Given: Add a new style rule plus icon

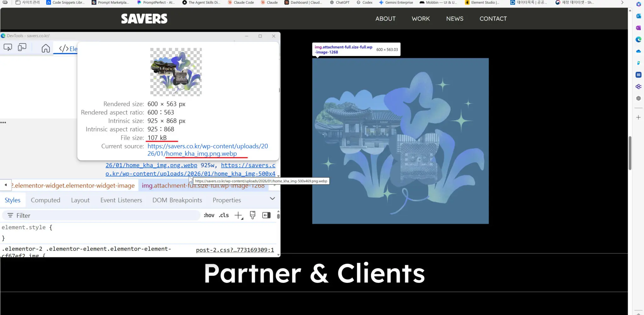Looking at the screenshot, I should 239,215.
